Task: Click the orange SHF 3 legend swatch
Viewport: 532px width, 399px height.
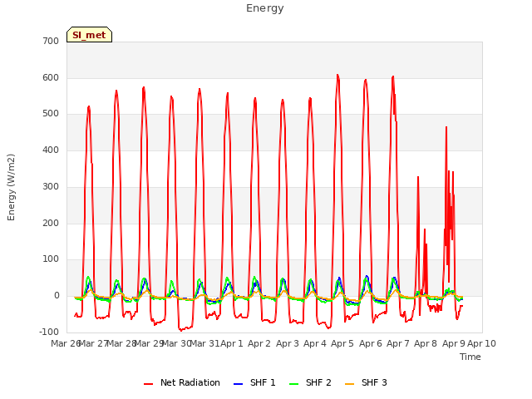Action: (349, 384)
